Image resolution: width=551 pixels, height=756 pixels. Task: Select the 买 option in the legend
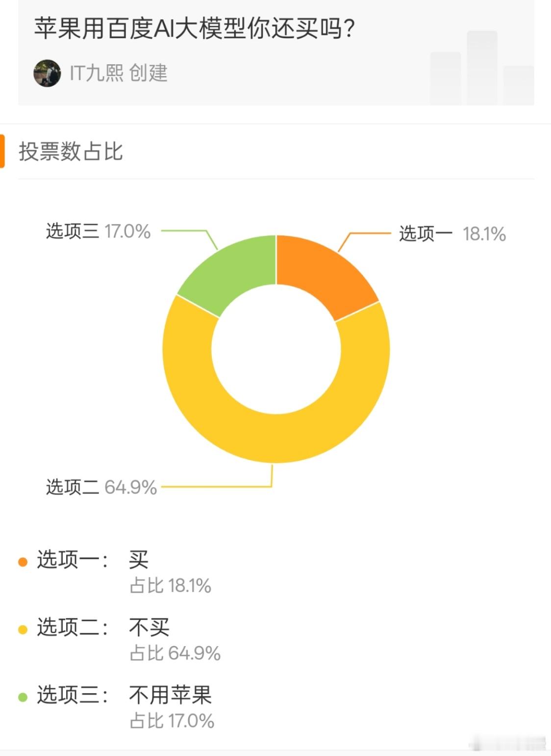139,559
